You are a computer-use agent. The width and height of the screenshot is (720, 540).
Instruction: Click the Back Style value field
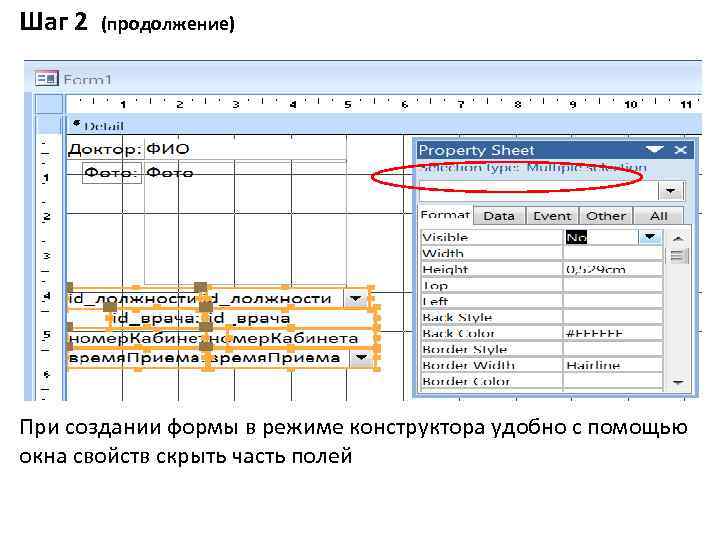click(x=613, y=317)
